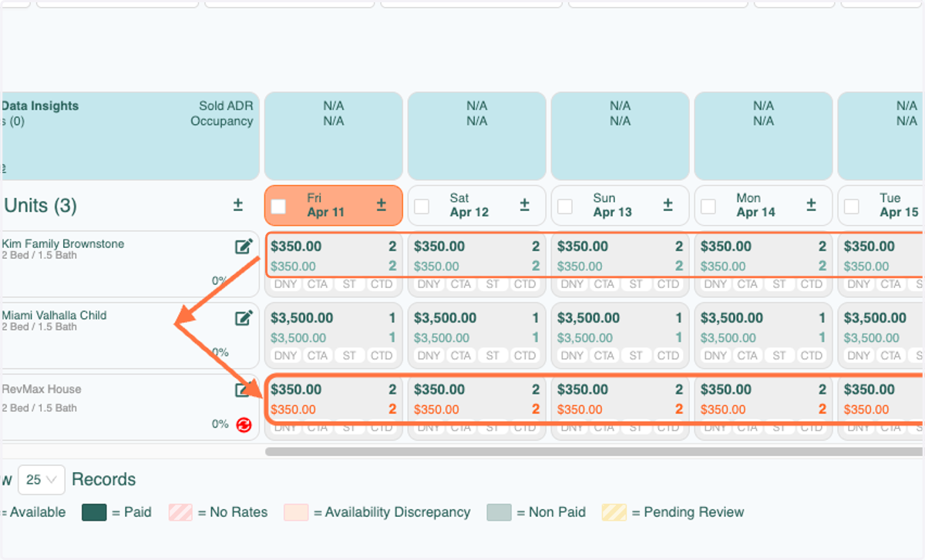Screen dimensions: 925x560
Task: Click $350.00 rate for Kim Brownstone Apr 14
Action: [x=726, y=246]
